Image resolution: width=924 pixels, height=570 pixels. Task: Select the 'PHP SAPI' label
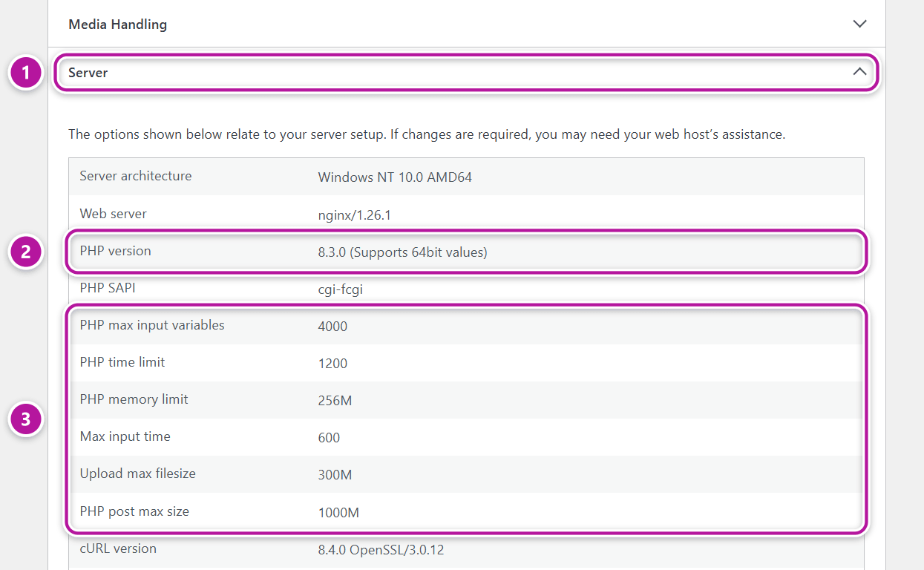[x=108, y=288]
